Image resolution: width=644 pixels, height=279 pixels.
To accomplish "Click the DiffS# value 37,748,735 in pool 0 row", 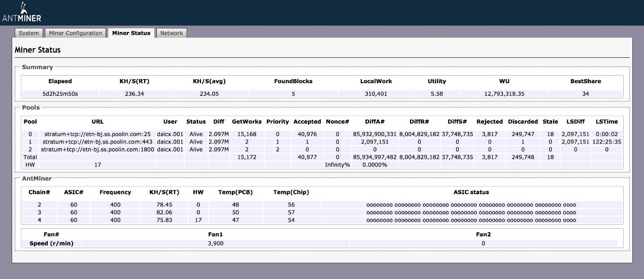I will pos(457,134).
